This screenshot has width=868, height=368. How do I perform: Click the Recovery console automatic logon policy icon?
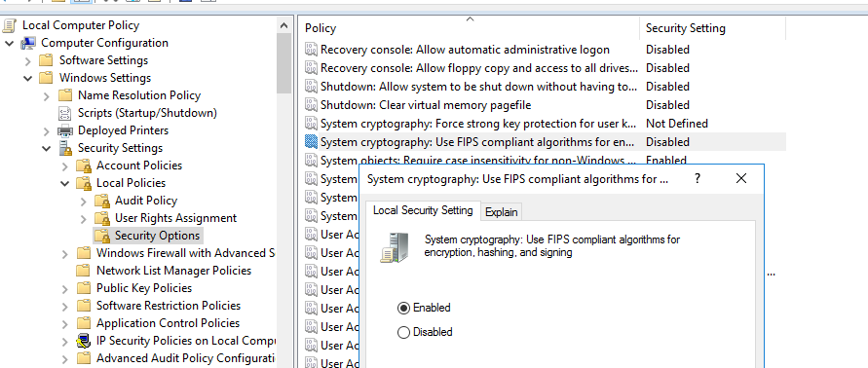point(311,50)
